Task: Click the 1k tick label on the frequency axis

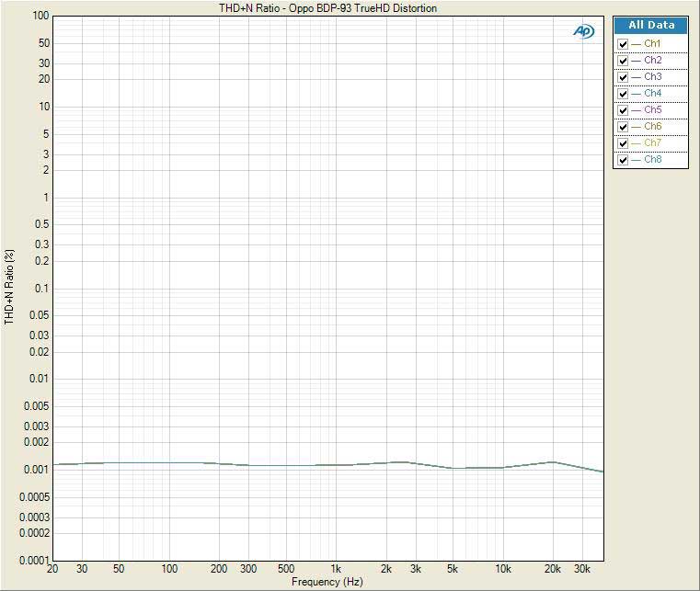Action: click(x=337, y=570)
